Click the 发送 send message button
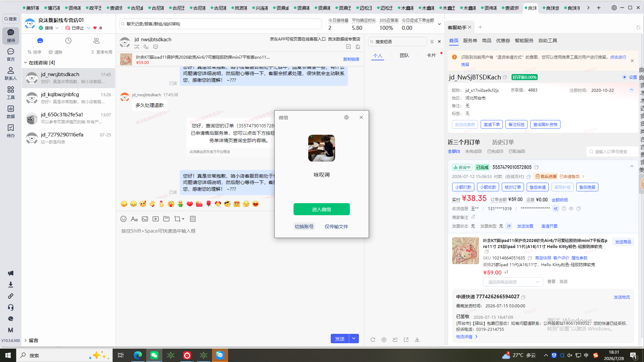Image resolution: width=644 pixels, height=362 pixels. 340,339
